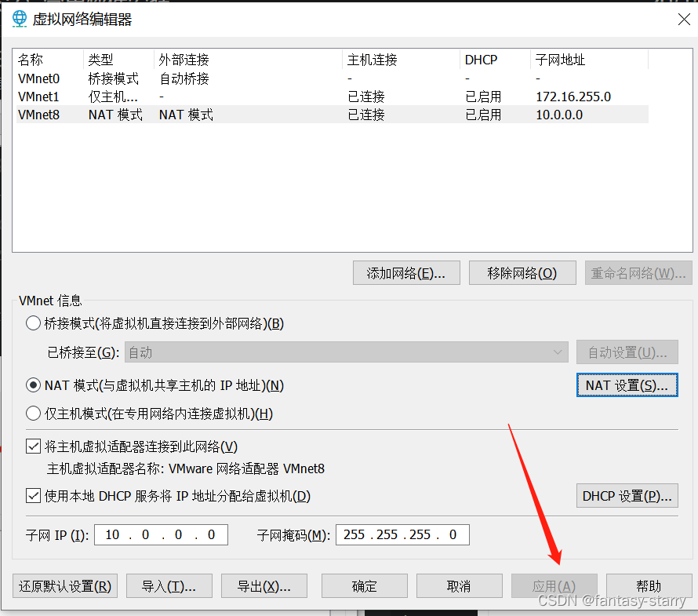Select the NAT 模式 radio button
Viewport: 698px width, 616px height.
(x=34, y=385)
